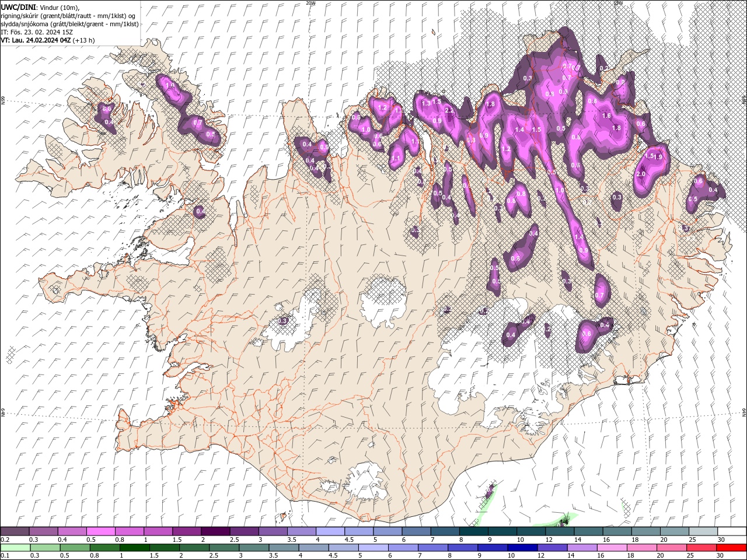Click the snow scale swatch for 0.2–0.3 mm (dark mauve)

15,531
